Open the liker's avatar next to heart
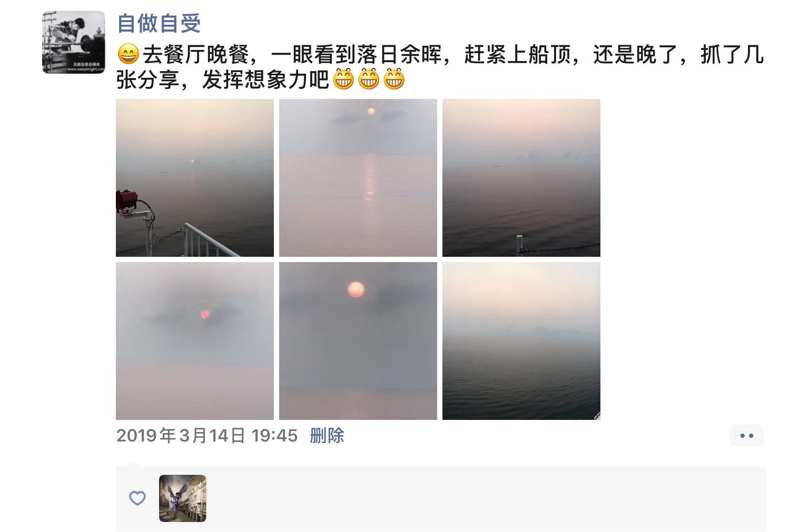The height and width of the screenshot is (532, 809). (x=183, y=498)
